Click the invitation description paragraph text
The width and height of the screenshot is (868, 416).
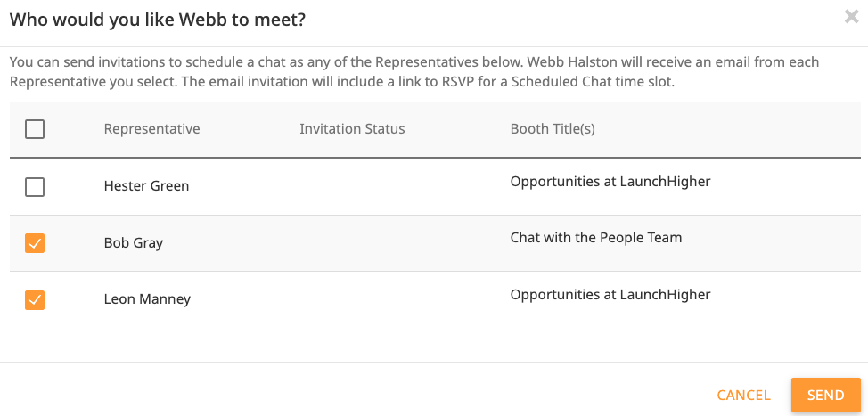coord(414,72)
